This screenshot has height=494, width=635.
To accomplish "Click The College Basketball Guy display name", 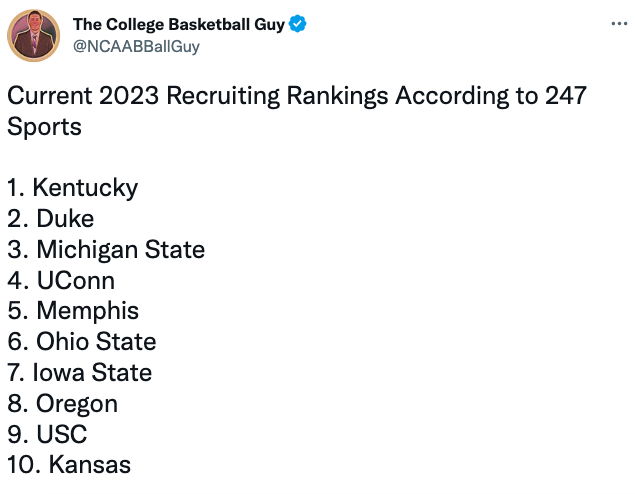I will (x=179, y=24).
